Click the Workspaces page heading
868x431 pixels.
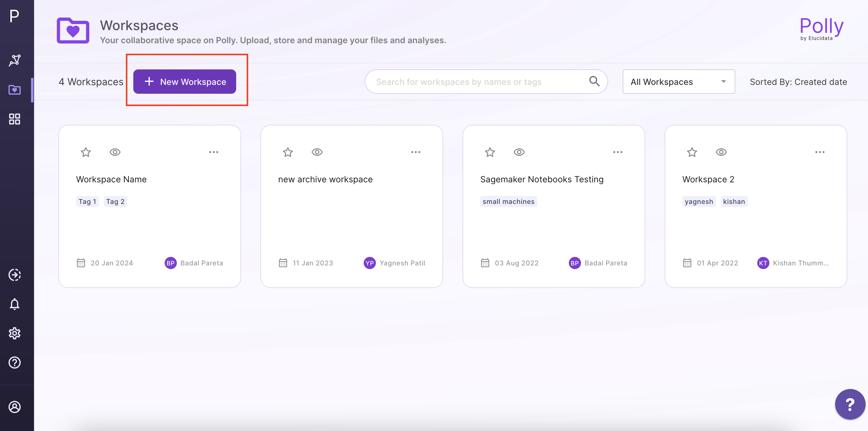point(139,26)
